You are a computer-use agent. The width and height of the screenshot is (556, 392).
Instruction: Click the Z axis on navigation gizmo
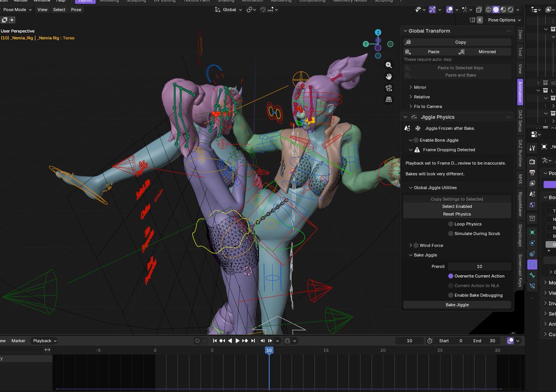pyautogui.click(x=378, y=32)
